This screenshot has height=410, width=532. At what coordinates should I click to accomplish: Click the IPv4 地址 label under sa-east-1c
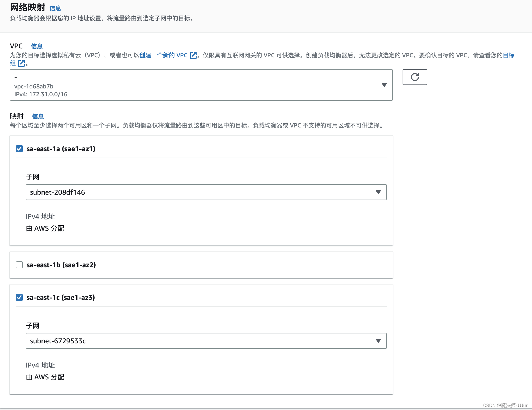click(x=40, y=365)
